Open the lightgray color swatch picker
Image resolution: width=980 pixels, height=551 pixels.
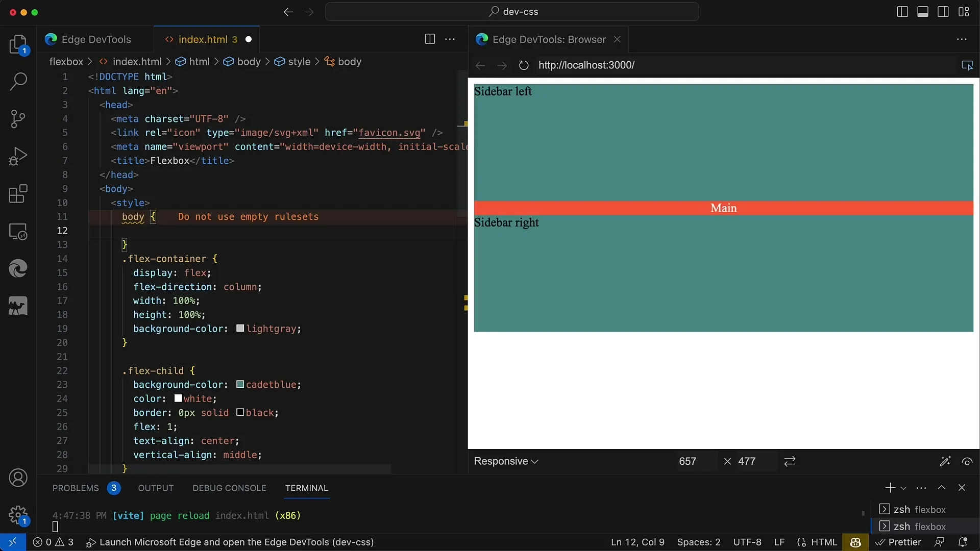(240, 329)
